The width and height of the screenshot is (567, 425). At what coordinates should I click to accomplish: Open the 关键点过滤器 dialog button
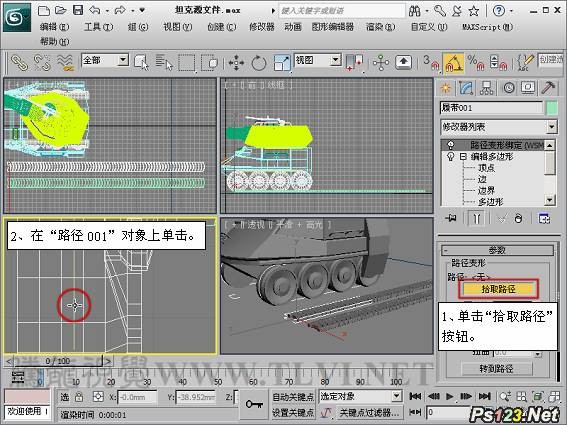coord(370,412)
